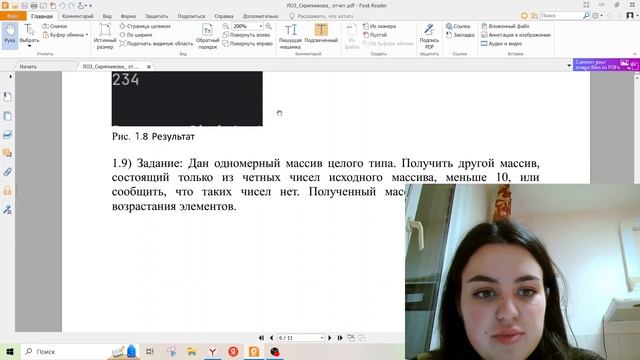This screenshot has width=640, height=360.
Task: Go to the last page
Action: (x=340, y=338)
